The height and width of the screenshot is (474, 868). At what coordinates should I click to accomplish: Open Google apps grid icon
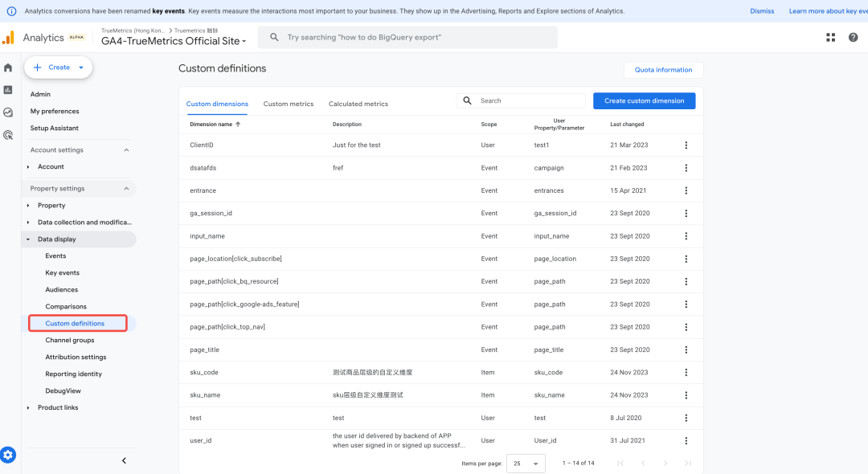coord(830,37)
